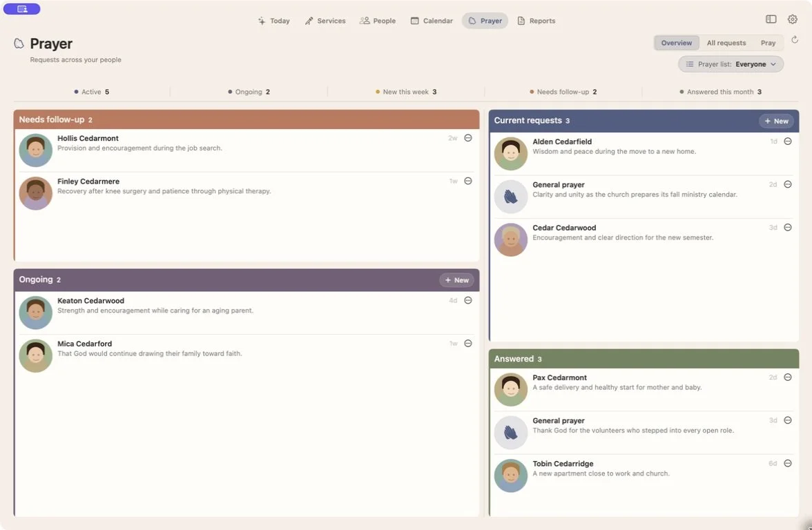The height and width of the screenshot is (530, 812).
Task: Click 'Thank God for the volunteers' request text
Action: click(x=632, y=431)
